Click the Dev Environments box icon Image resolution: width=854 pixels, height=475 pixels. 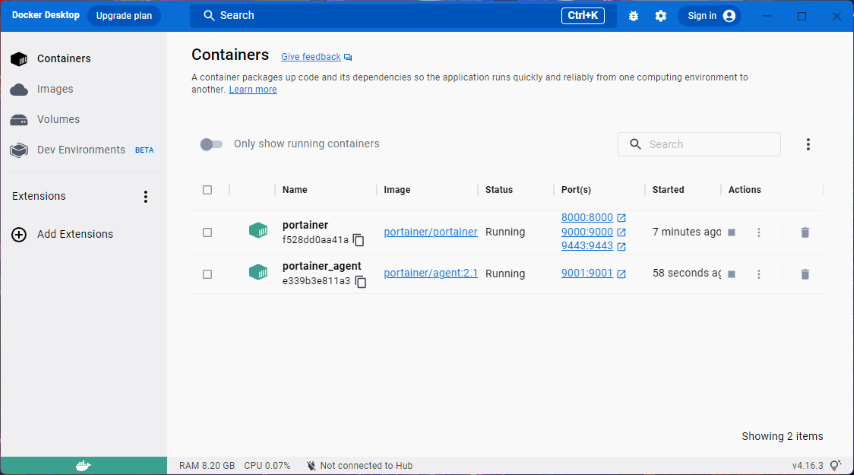coord(19,150)
